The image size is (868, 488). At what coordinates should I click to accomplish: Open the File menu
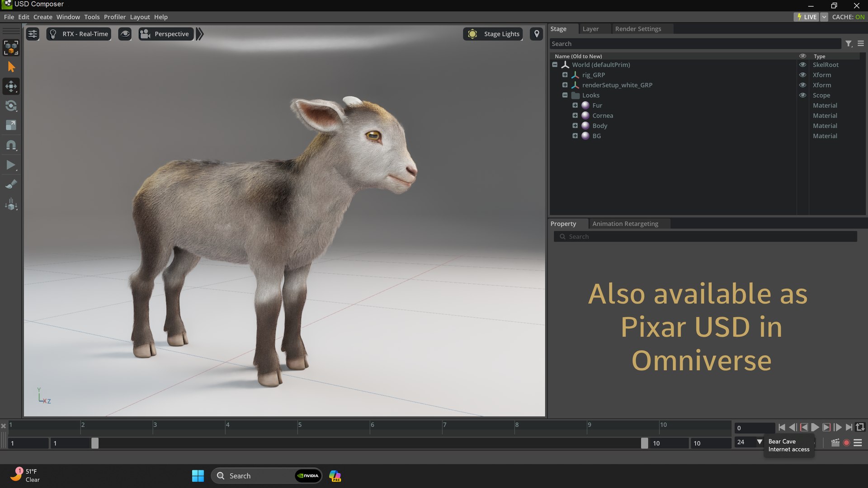(9, 17)
